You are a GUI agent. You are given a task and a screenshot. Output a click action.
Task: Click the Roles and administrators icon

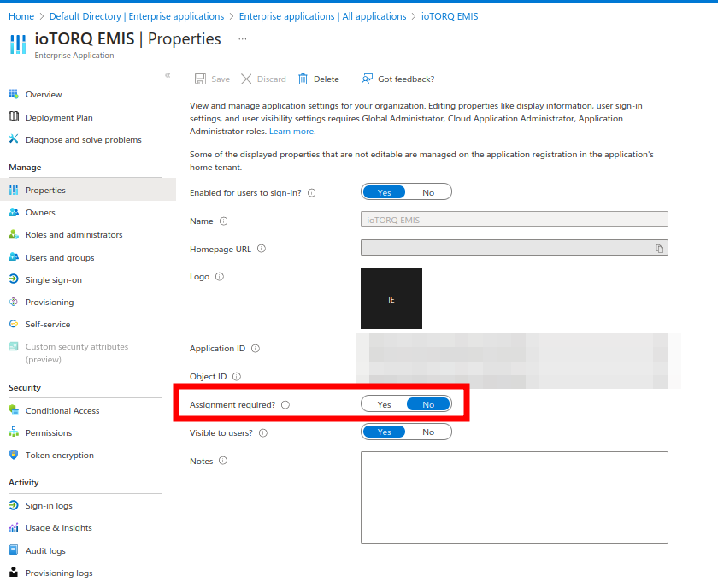click(14, 234)
